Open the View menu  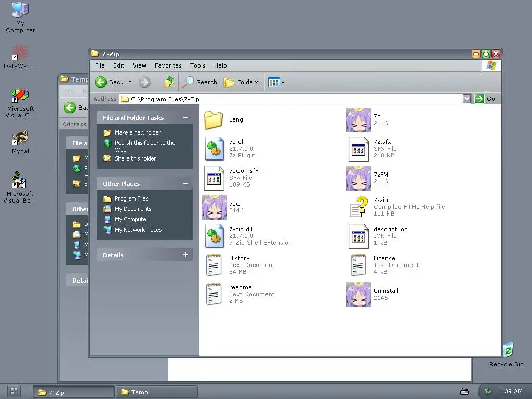coord(139,65)
